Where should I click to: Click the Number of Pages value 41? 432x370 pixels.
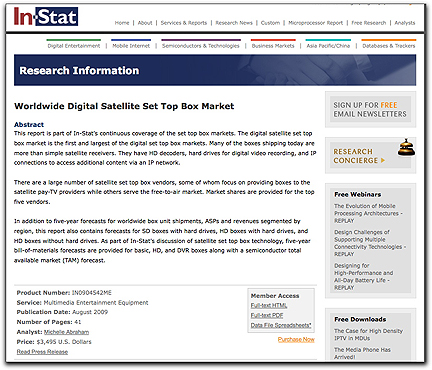click(x=78, y=322)
